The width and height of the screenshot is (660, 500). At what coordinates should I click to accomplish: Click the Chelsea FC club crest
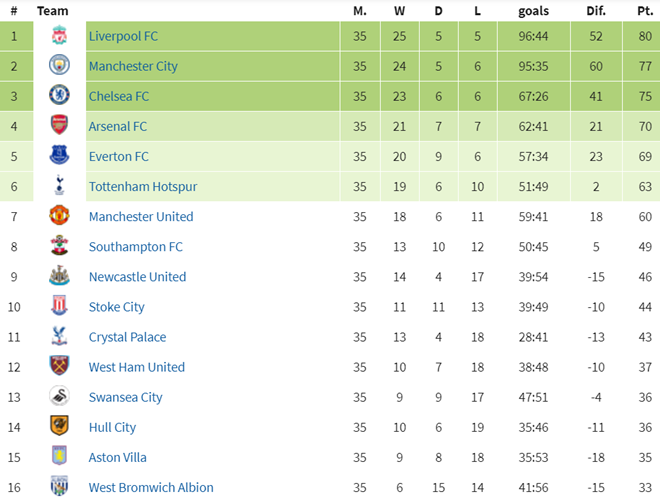pos(60,96)
